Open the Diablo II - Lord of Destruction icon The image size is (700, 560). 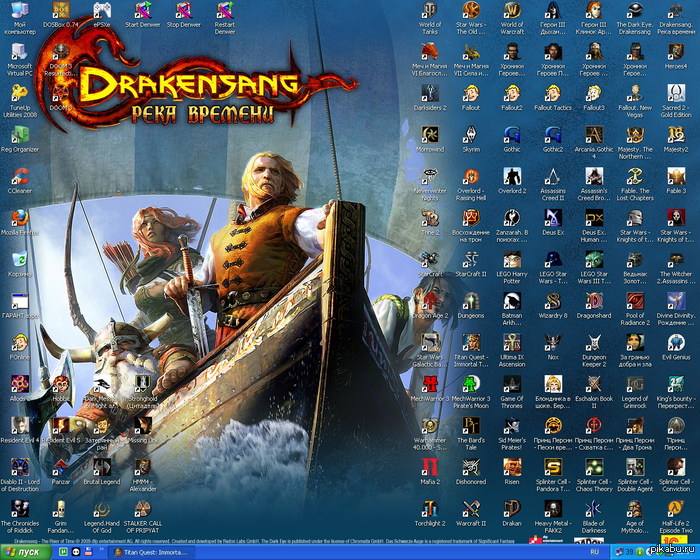(x=19, y=467)
